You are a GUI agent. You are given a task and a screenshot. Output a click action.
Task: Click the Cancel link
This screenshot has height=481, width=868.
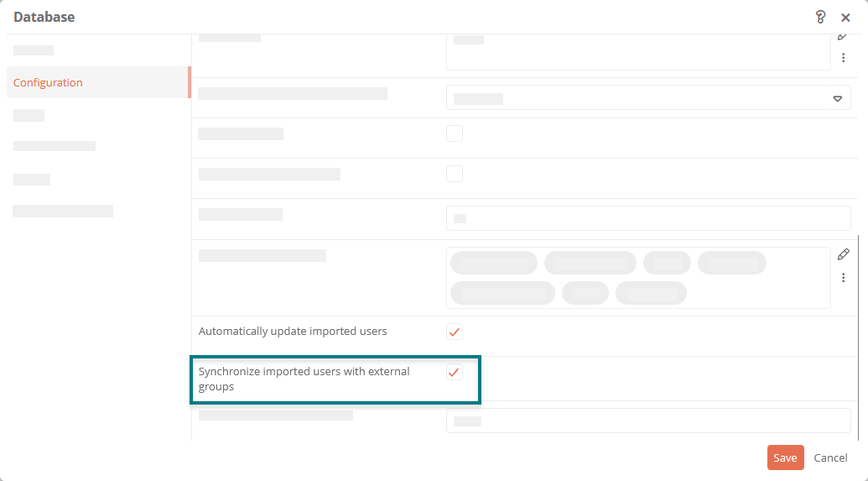click(x=830, y=457)
